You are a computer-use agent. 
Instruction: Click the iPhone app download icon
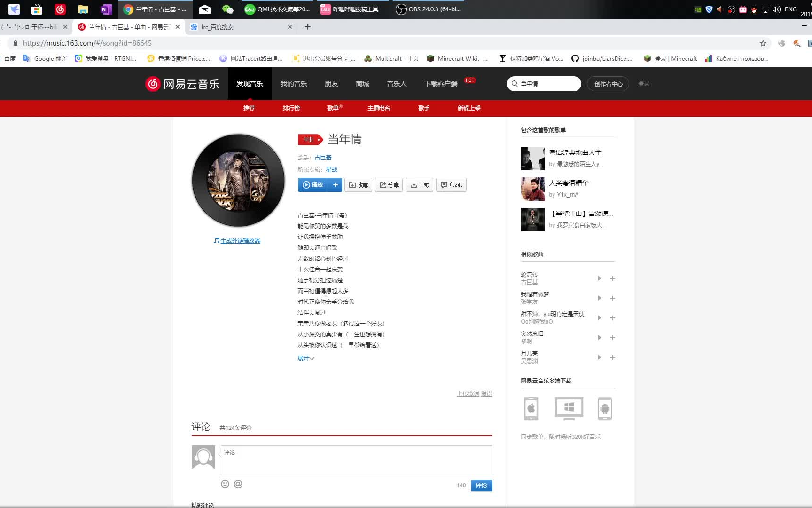(531, 408)
